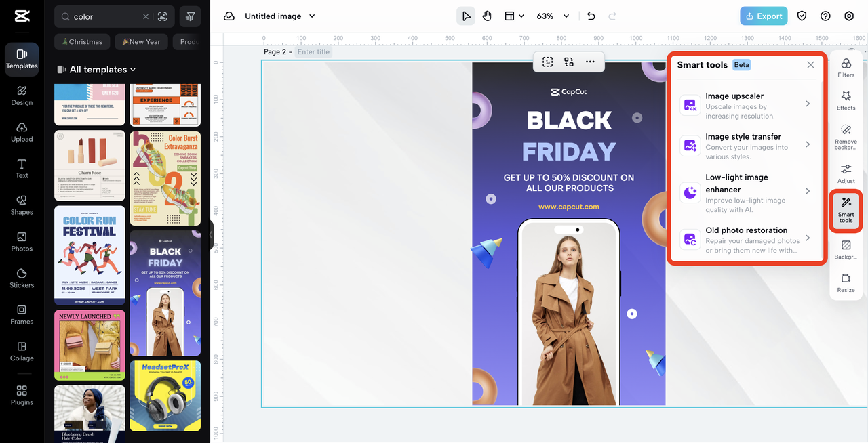Clear the 'color' search text
This screenshot has width=868, height=443.
coord(146,16)
